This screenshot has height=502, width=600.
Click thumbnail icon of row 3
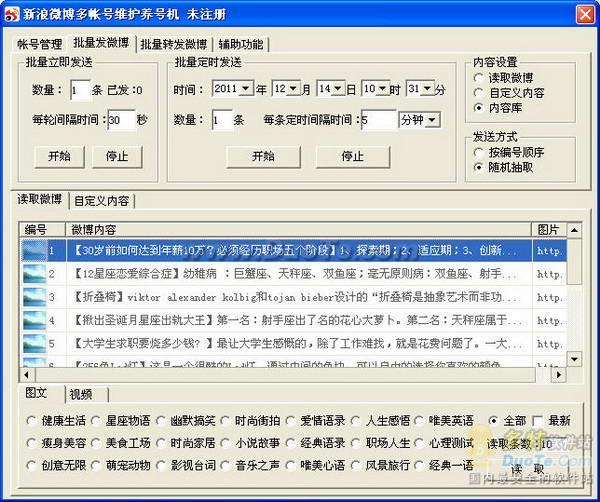point(34,298)
